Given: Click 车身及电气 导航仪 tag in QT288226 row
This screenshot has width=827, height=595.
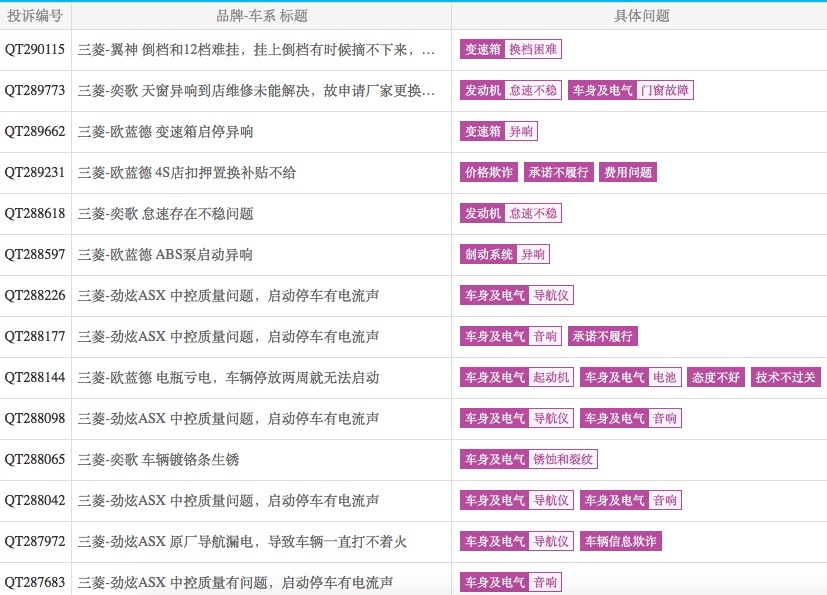Looking at the screenshot, I should pyautogui.click(x=517, y=295).
